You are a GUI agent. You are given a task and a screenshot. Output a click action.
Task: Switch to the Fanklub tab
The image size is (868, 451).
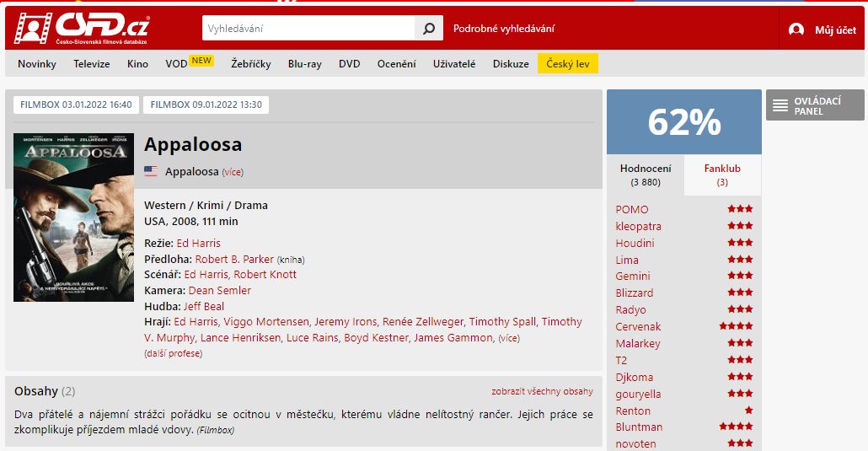pos(722,174)
